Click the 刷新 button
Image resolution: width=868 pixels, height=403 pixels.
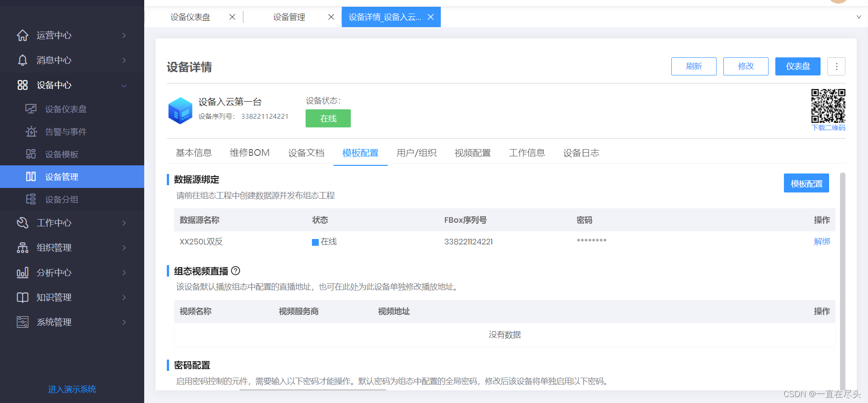(694, 66)
